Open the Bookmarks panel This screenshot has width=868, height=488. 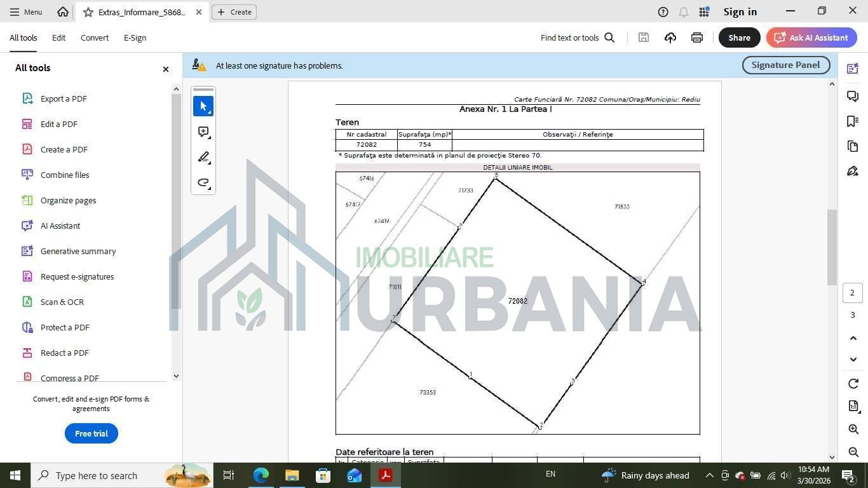point(853,121)
